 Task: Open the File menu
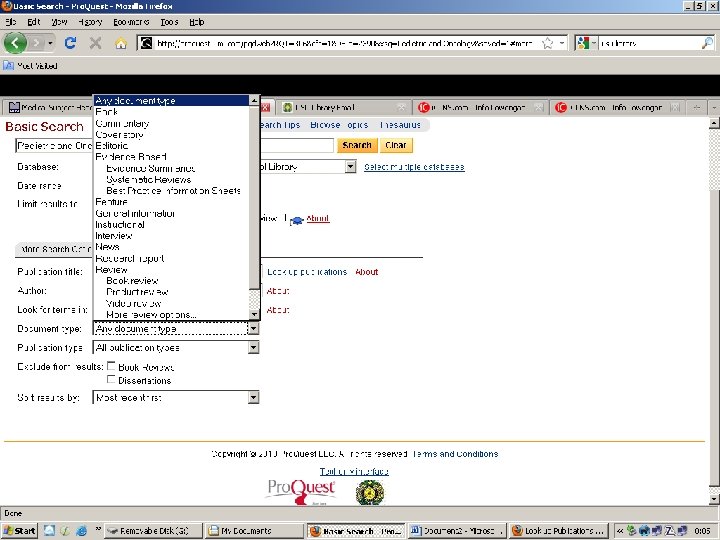pos(11,22)
